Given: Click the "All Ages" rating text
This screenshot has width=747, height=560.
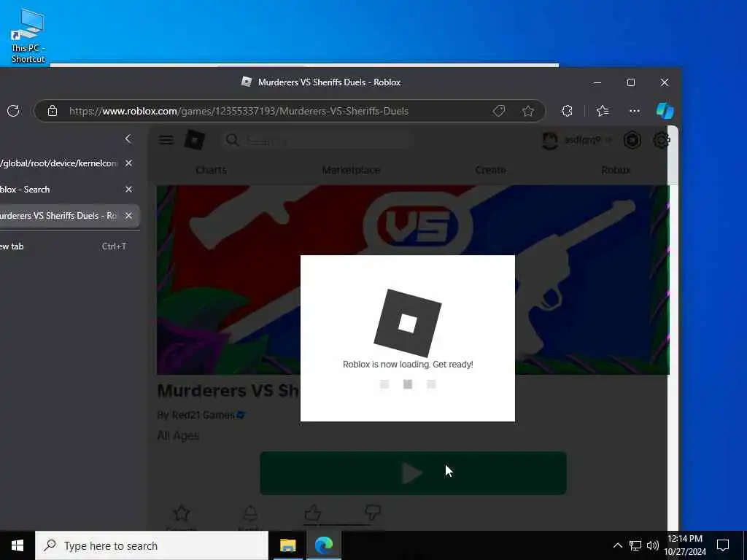Looking at the screenshot, I should (x=178, y=436).
